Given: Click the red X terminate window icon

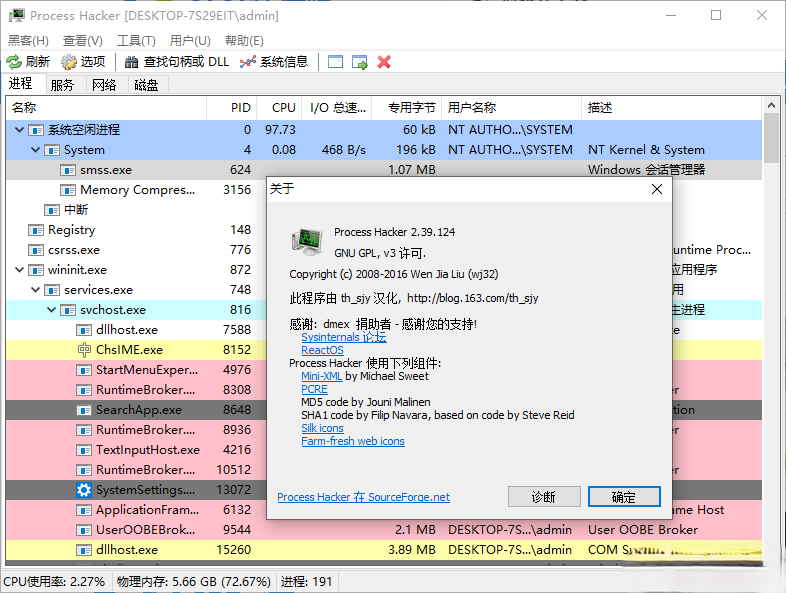Looking at the screenshot, I should coord(384,62).
